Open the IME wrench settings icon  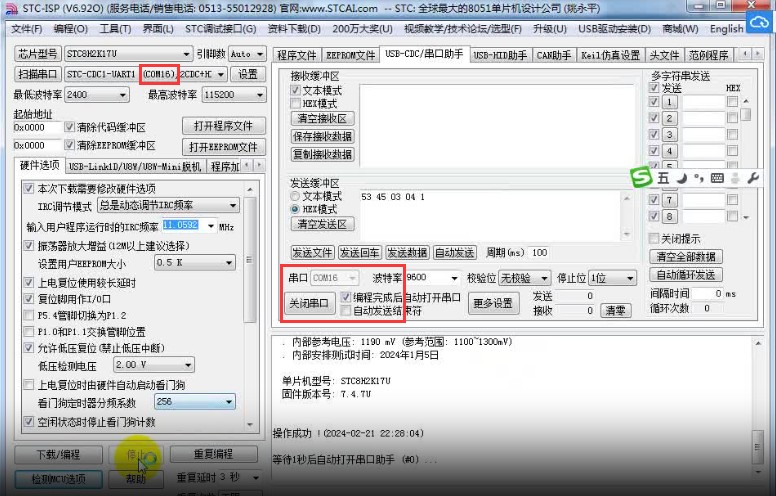(x=753, y=178)
